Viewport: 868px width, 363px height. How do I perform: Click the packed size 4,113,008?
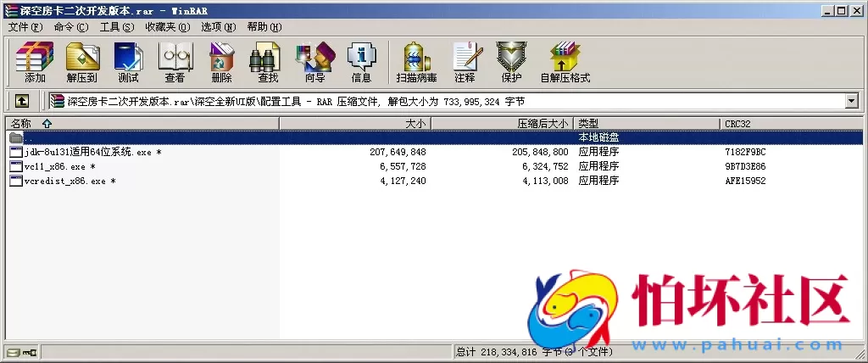(545, 181)
